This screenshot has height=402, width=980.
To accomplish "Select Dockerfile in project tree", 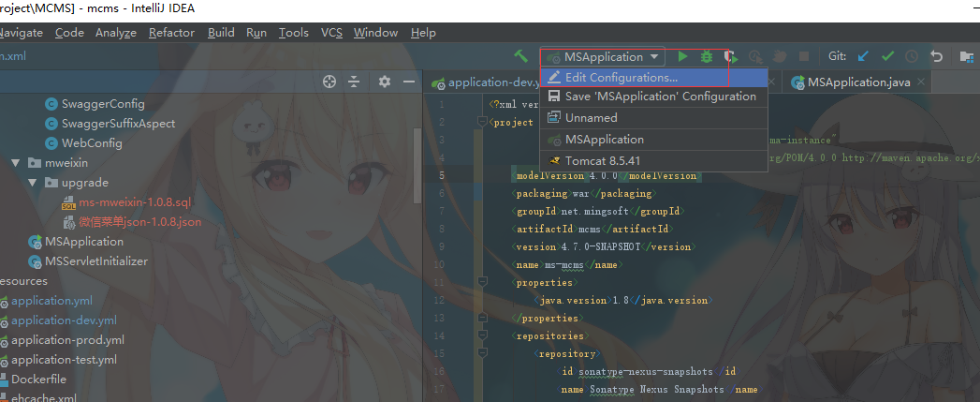I will (38, 379).
